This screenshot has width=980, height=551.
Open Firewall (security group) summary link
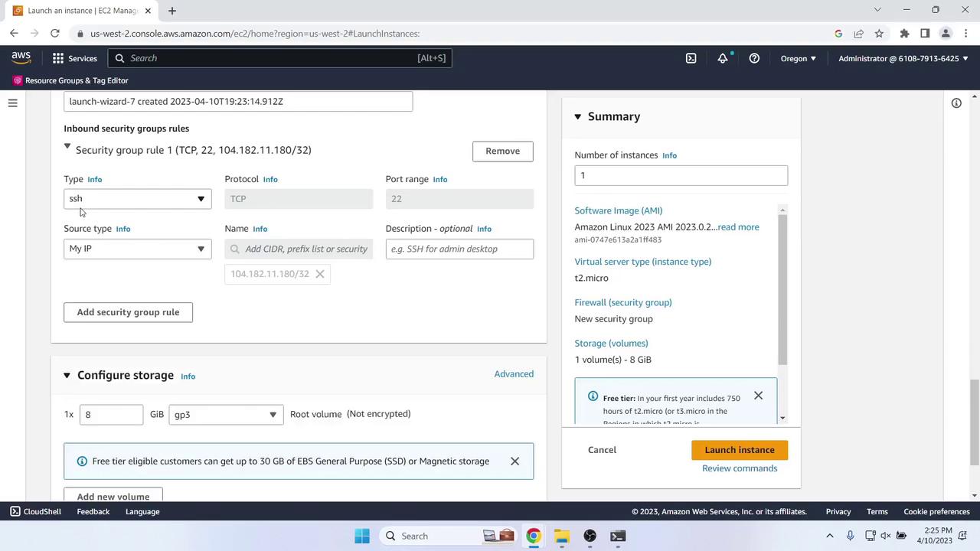click(623, 302)
